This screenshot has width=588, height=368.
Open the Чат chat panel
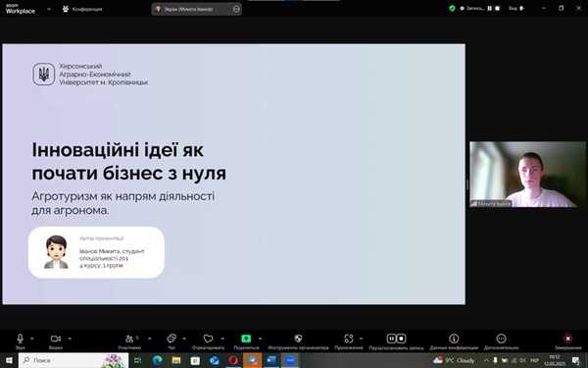pyautogui.click(x=171, y=341)
